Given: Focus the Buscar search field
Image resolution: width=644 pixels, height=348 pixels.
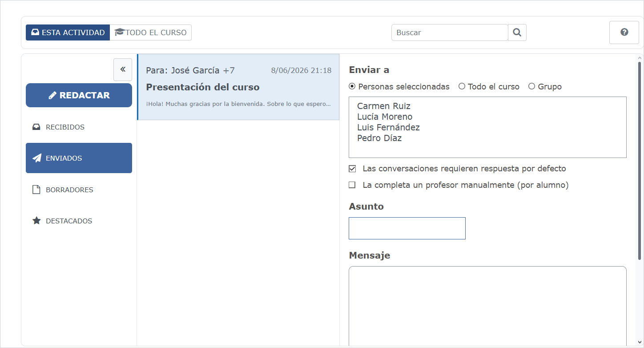Looking at the screenshot, I should (x=450, y=32).
